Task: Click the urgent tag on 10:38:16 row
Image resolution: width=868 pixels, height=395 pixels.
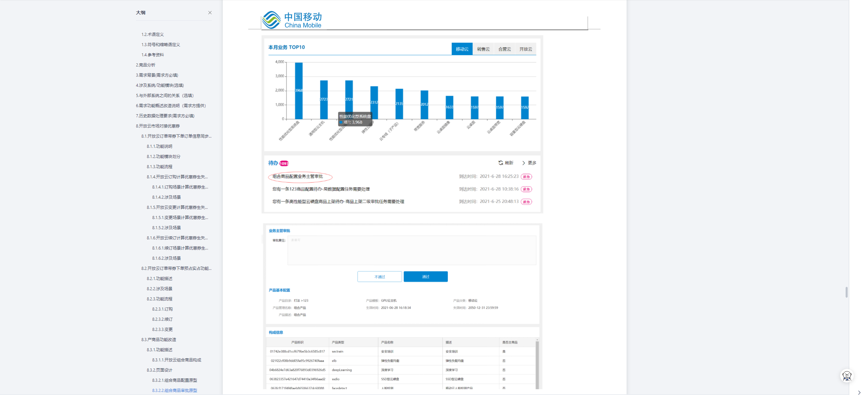Action: click(x=526, y=189)
